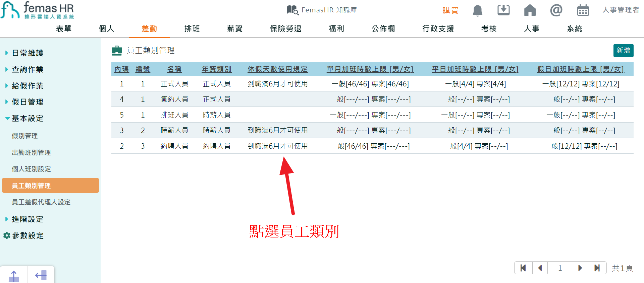Open 個人班別設定 in sidebar

pos(32,169)
